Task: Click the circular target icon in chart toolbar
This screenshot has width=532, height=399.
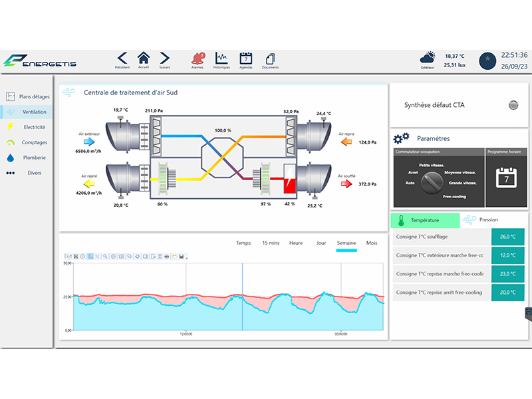Action: 113,257
